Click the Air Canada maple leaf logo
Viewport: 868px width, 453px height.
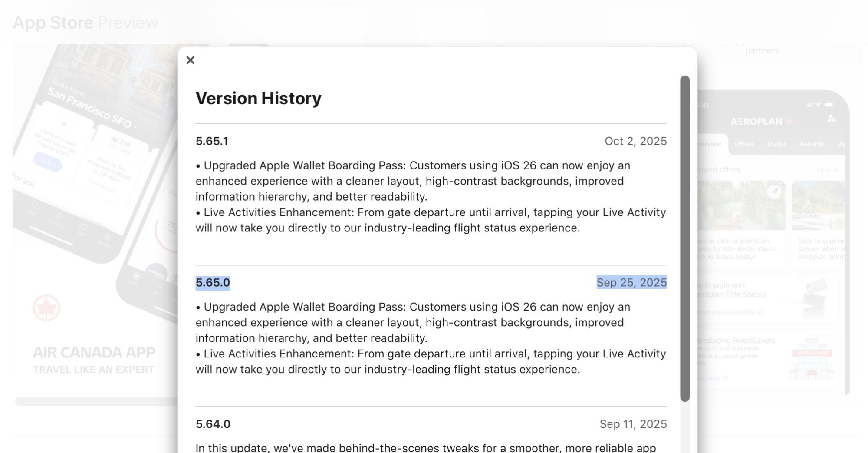pyautogui.click(x=46, y=308)
